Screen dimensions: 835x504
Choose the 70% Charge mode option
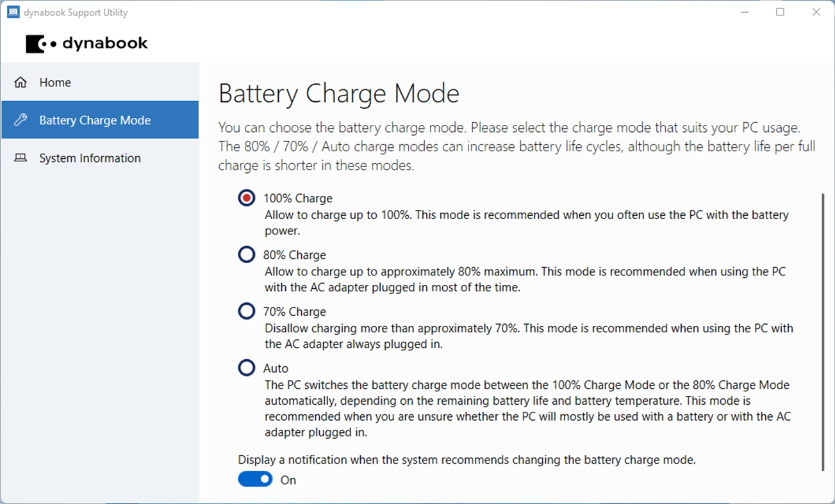click(247, 311)
